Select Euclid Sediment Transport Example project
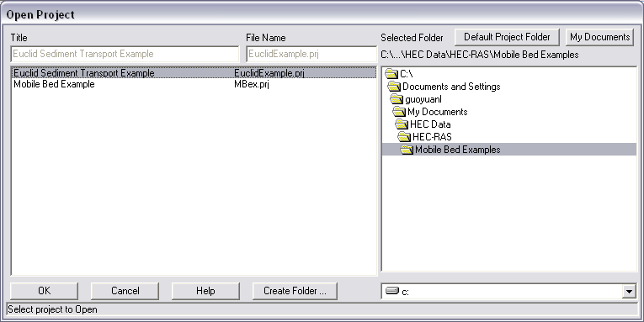The image size is (644, 322). (194, 73)
